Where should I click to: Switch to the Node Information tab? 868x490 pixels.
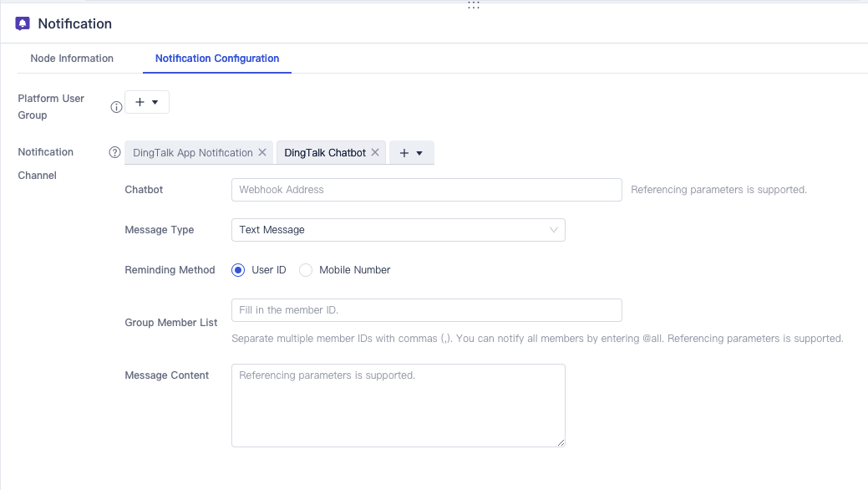point(72,59)
